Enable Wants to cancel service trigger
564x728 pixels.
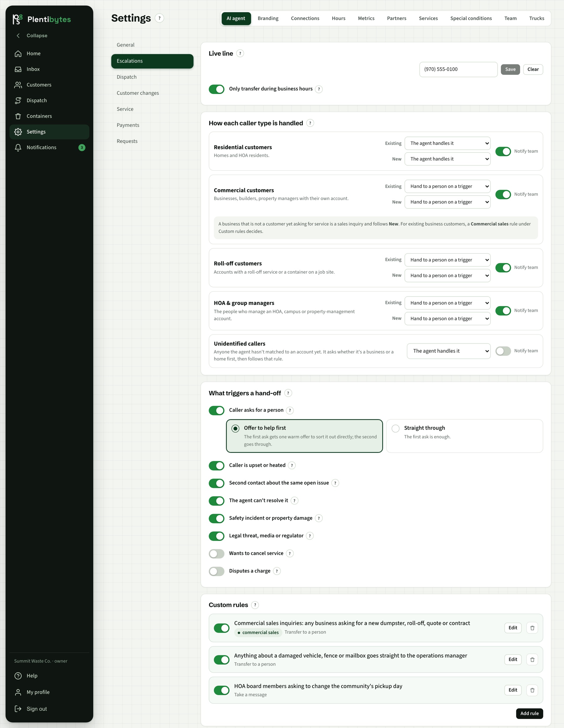[x=217, y=554]
